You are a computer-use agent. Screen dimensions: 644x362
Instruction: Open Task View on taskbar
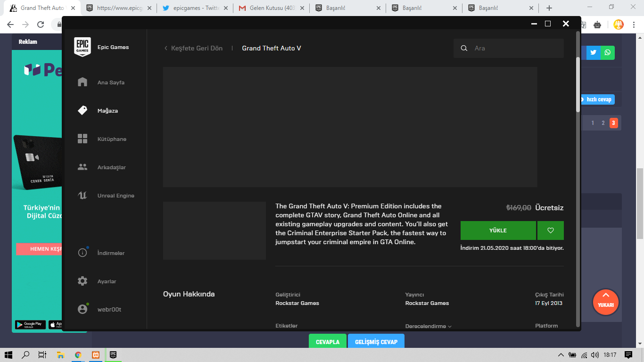point(42,355)
